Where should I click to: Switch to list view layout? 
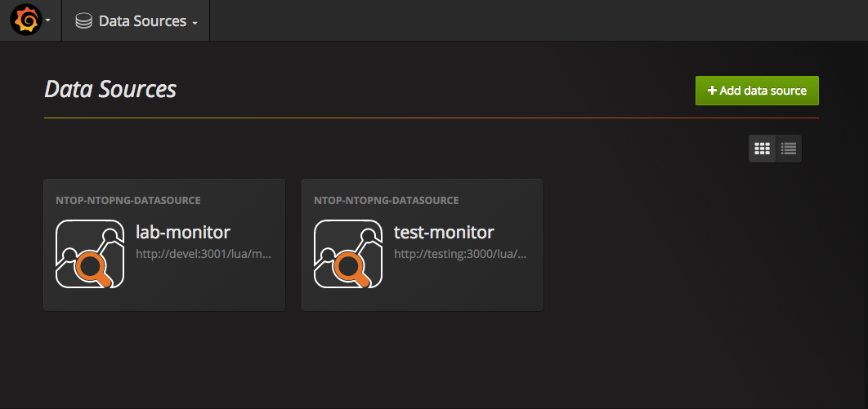tap(789, 148)
